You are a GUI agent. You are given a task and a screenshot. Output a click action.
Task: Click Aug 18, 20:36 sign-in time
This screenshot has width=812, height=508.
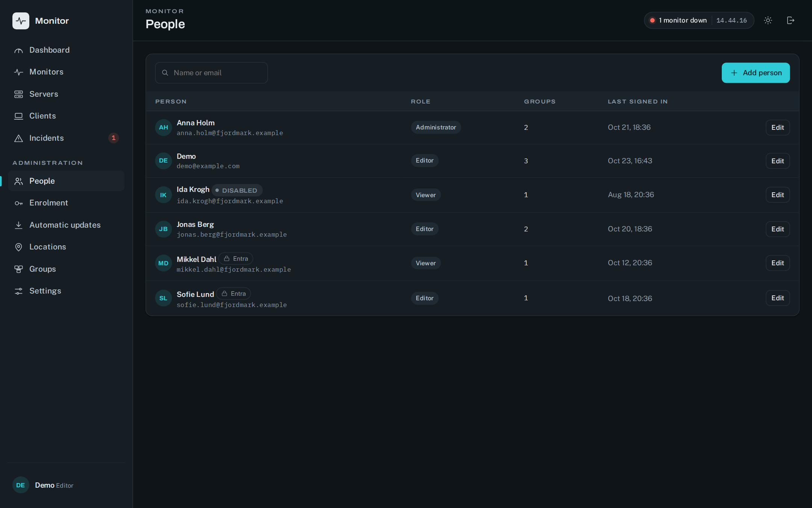[631, 195]
